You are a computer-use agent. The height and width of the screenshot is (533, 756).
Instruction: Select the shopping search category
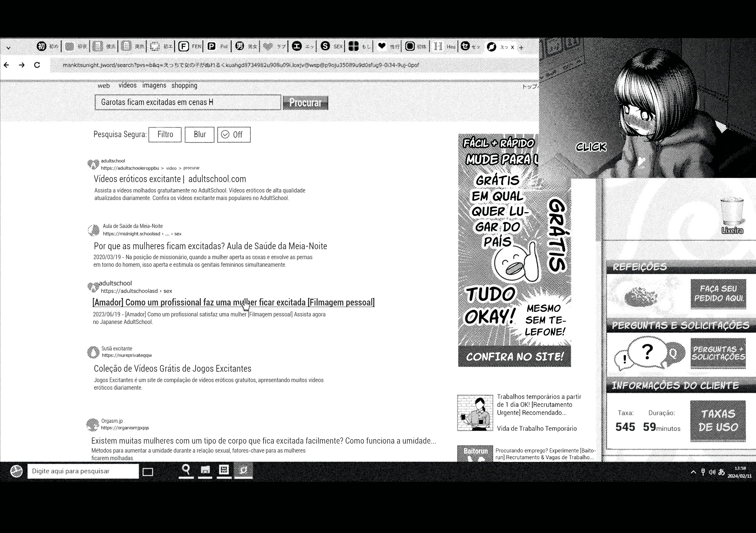tap(184, 85)
